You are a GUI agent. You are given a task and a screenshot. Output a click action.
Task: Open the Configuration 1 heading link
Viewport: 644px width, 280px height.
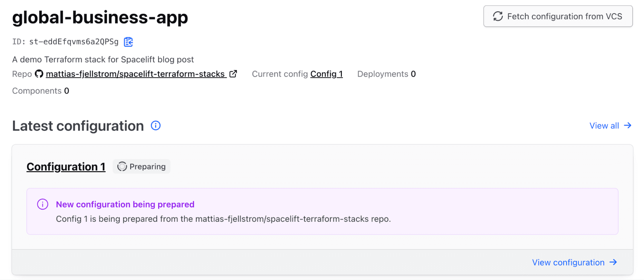(x=66, y=167)
